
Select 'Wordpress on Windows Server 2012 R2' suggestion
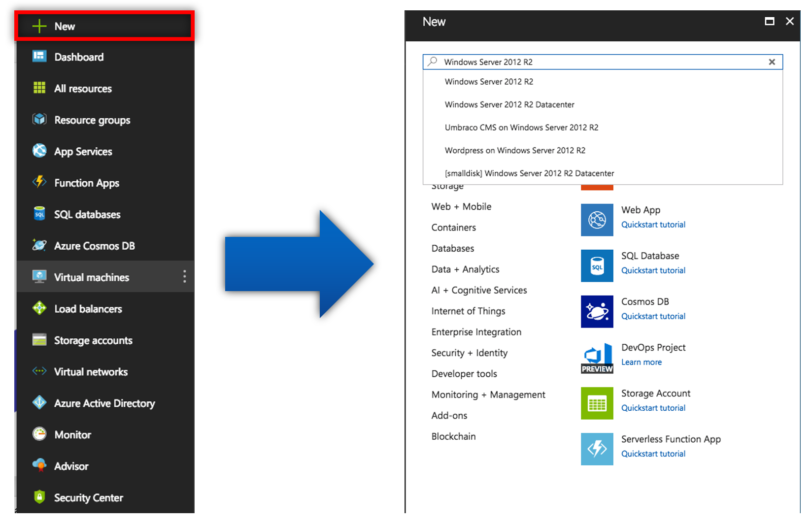[x=515, y=150]
